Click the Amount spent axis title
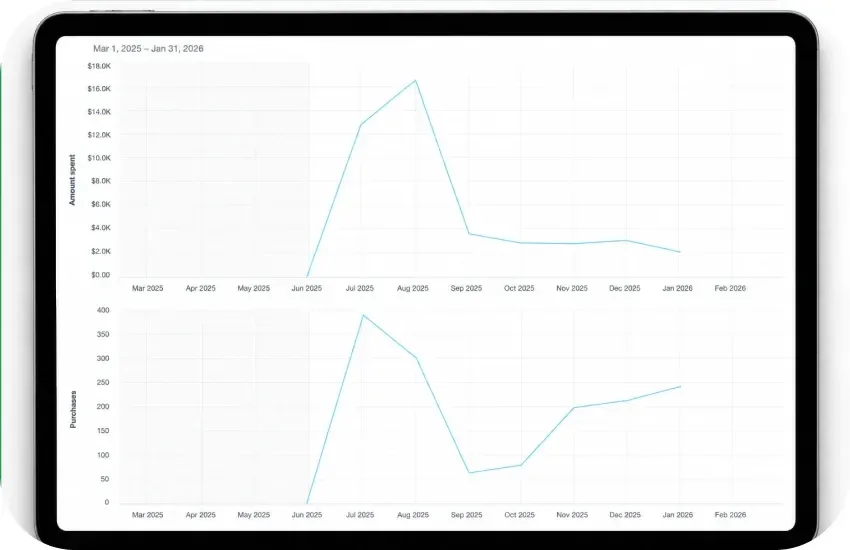The width and height of the screenshot is (850, 550). (x=72, y=180)
